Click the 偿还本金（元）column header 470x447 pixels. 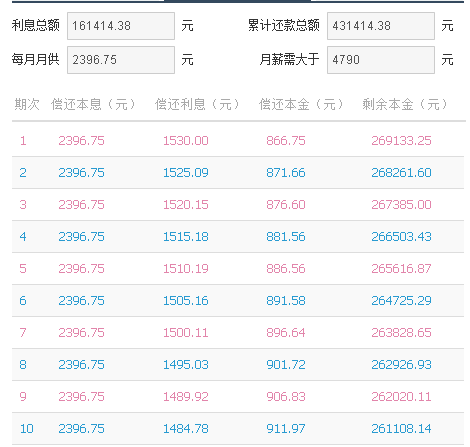coord(302,104)
